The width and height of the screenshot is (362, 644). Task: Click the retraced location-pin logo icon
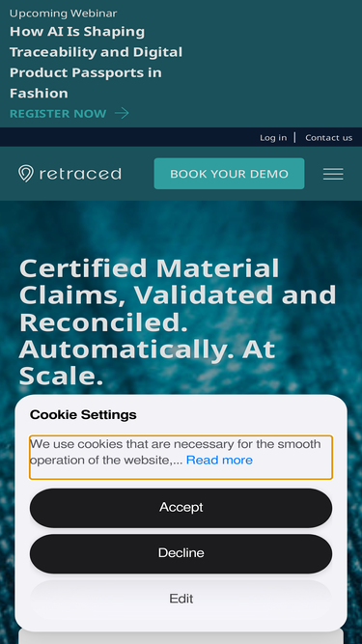tap(26, 174)
